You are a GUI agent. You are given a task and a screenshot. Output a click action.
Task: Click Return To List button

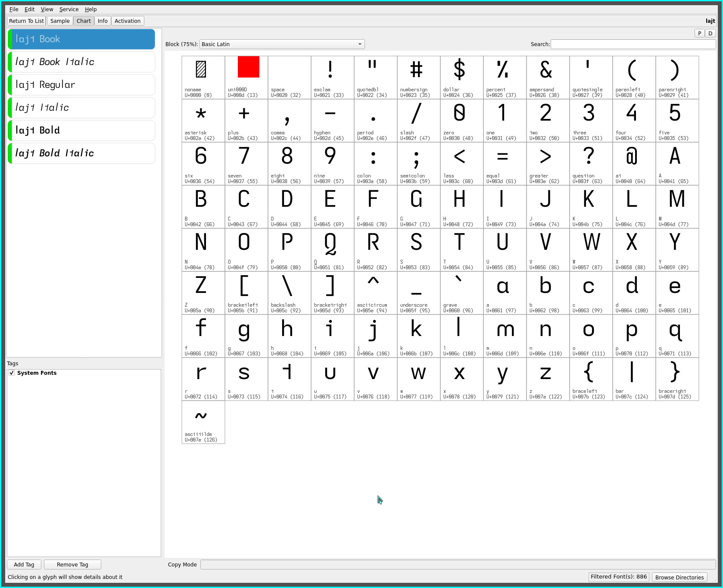pyautogui.click(x=26, y=21)
